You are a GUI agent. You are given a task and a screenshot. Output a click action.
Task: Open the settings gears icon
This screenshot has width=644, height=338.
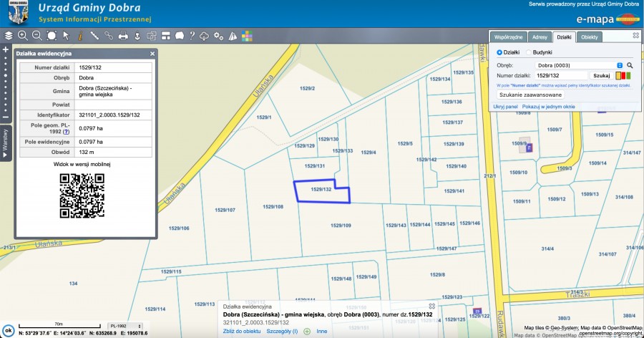point(218,35)
